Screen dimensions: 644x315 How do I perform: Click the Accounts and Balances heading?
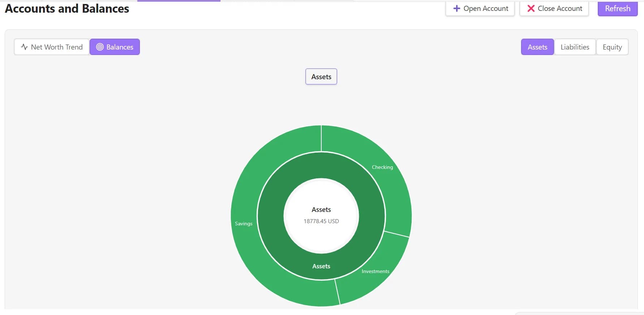click(67, 8)
